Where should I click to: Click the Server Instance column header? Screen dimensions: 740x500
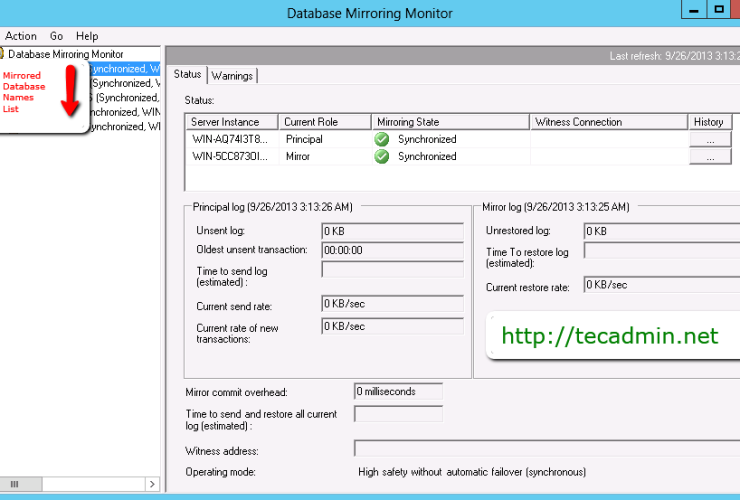[226, 122]
